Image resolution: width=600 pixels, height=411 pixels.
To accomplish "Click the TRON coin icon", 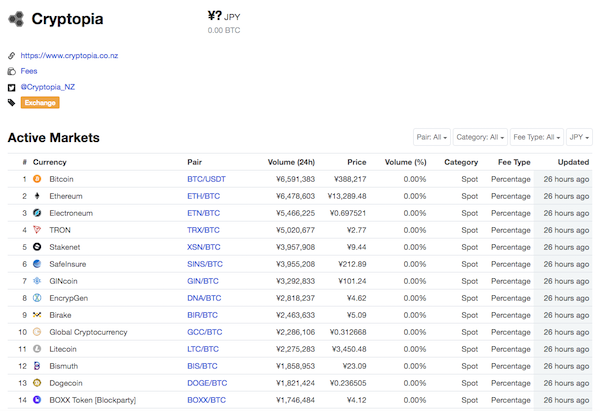I will (x=37, y=230).
